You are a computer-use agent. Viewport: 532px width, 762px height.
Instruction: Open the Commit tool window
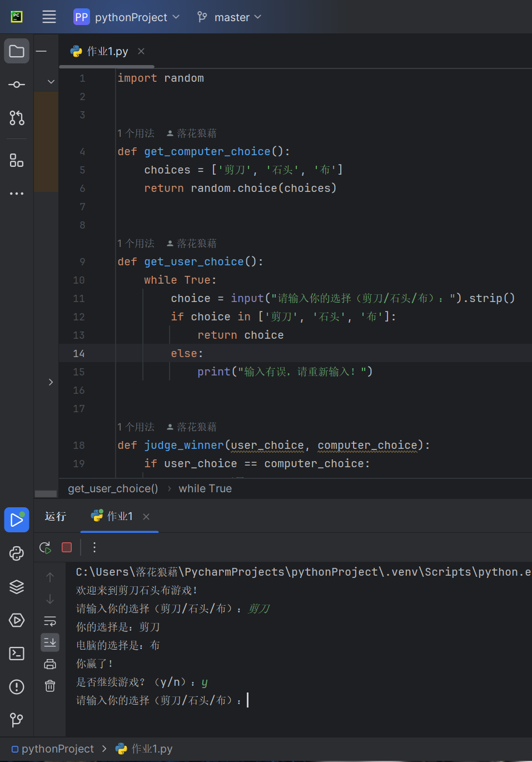pos(17,85)
